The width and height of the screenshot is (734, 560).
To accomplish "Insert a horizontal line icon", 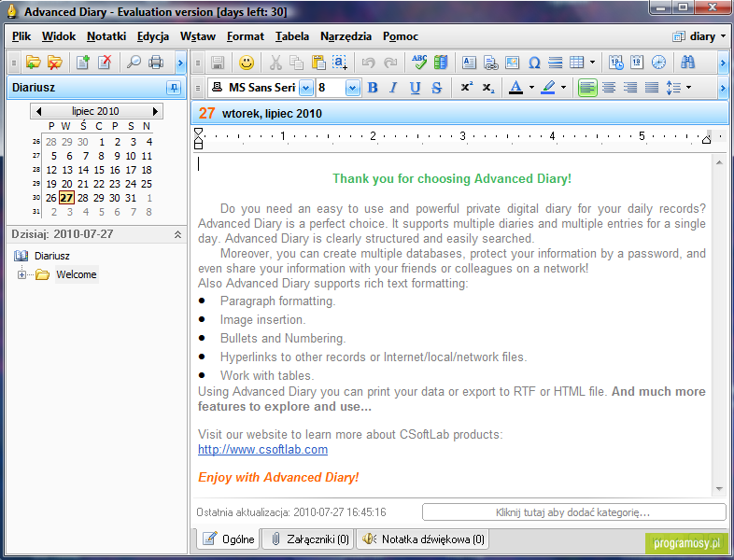I will (556, 63).
